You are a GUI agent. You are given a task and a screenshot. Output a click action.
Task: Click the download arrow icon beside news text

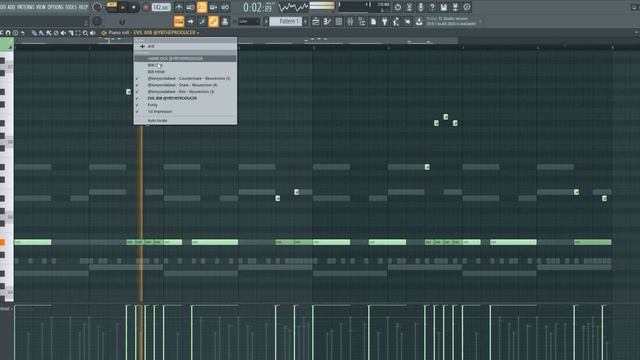(x=419, y=22)
